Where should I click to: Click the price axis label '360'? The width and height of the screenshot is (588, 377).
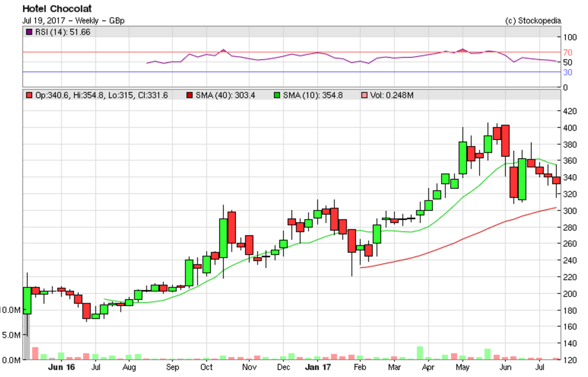570,161
